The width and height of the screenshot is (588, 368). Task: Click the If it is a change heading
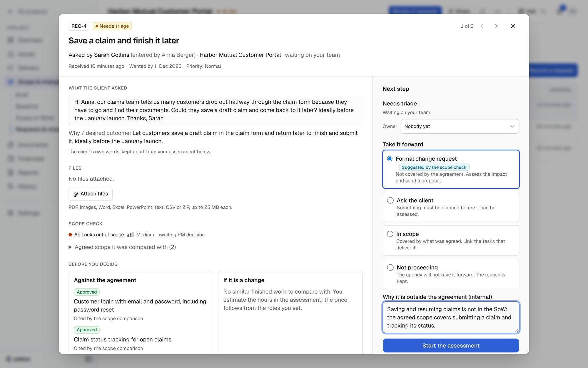[244, 280]
